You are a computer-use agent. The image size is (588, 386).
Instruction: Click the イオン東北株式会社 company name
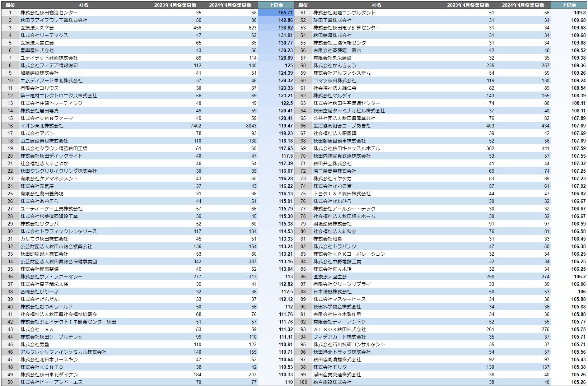(42, 126)
